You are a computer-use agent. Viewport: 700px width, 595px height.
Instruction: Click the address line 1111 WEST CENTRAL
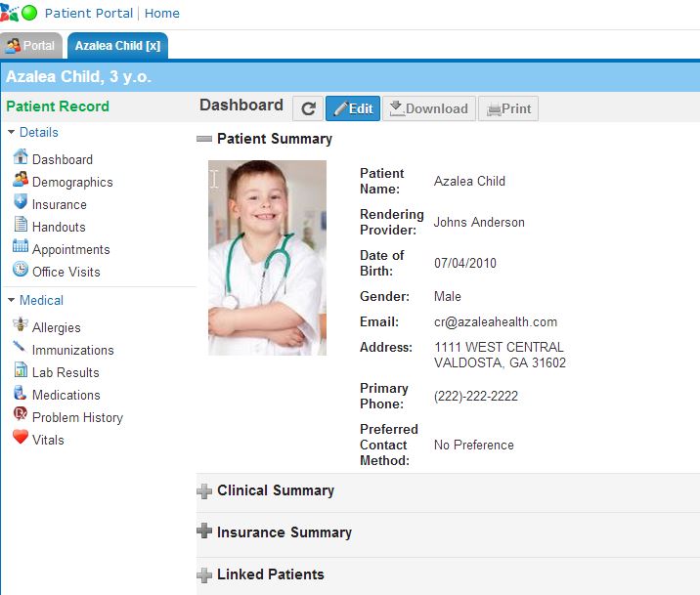[x=499, y=347]
